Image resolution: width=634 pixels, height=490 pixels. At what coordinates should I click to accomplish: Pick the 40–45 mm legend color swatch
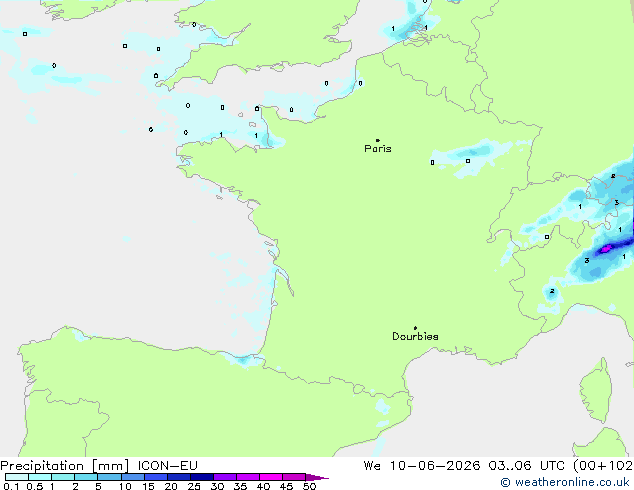(x=271, y=477)
